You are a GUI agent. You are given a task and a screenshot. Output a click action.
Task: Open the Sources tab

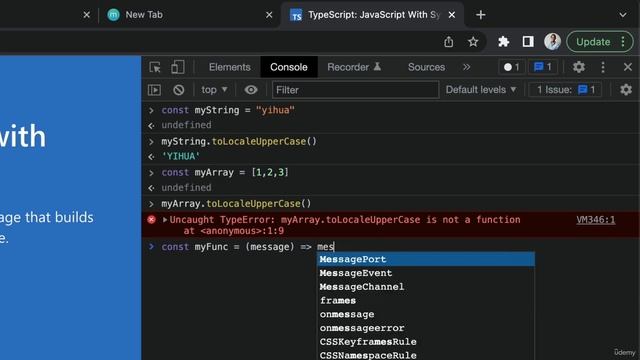[426, 67]
